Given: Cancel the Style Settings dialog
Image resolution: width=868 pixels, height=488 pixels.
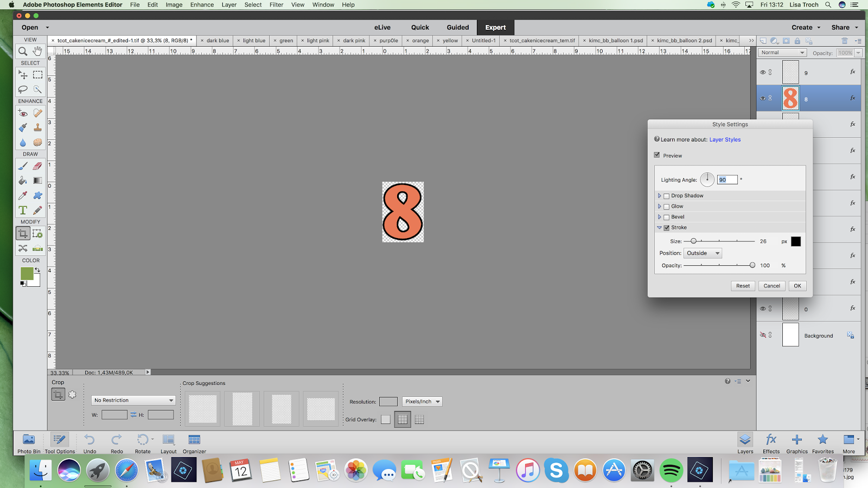Looking at the screenshot, I should coord(772,286).
